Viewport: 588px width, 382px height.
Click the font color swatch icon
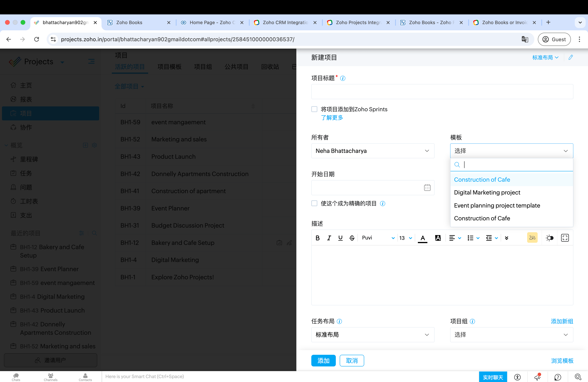point(423,238)
